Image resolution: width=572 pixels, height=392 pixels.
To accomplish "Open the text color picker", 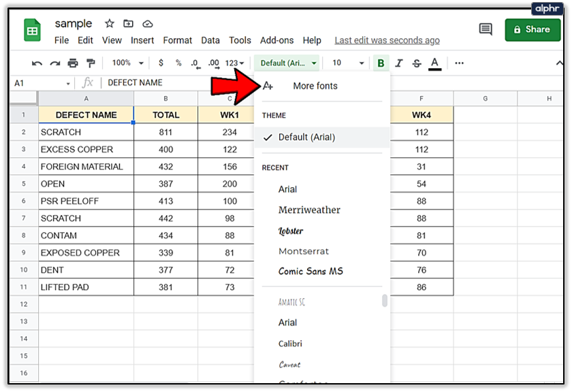I will click(x=435, y=63).
